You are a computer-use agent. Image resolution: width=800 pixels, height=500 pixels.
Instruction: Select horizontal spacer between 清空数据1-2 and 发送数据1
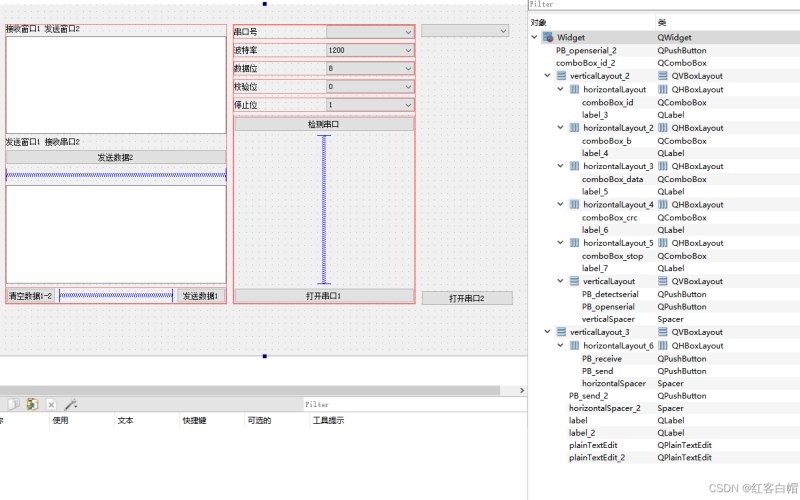116,295
